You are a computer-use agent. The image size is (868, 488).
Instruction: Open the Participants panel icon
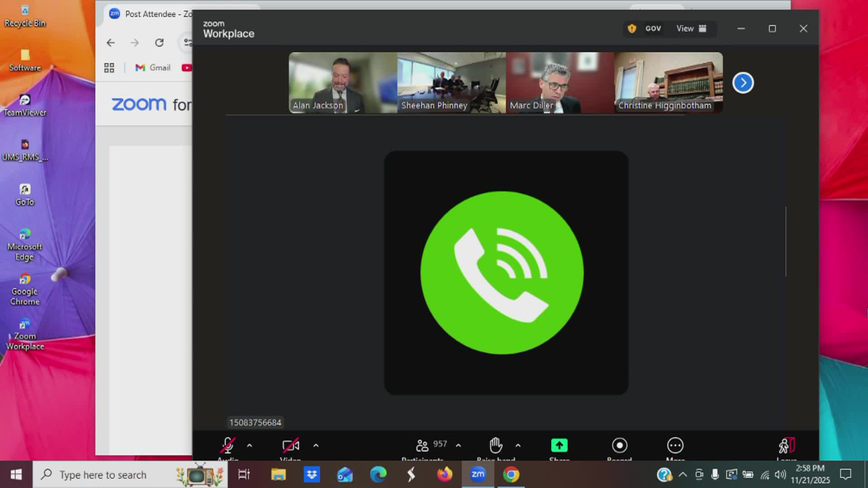[422, 446]
